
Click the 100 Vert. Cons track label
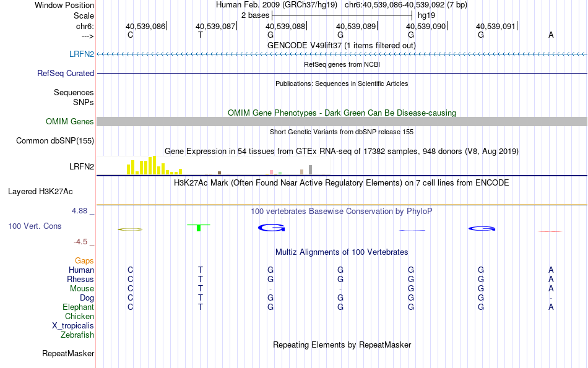(35, 226)
